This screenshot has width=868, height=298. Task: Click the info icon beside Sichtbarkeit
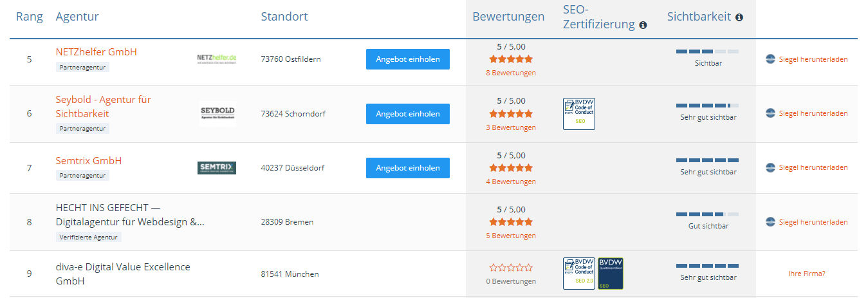[739, 17]
